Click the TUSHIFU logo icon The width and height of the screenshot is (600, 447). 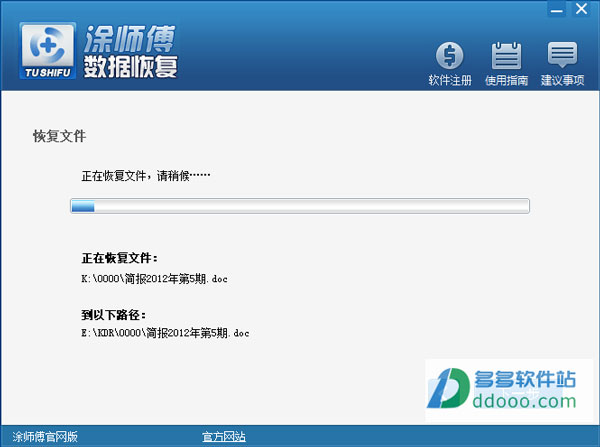47,51
